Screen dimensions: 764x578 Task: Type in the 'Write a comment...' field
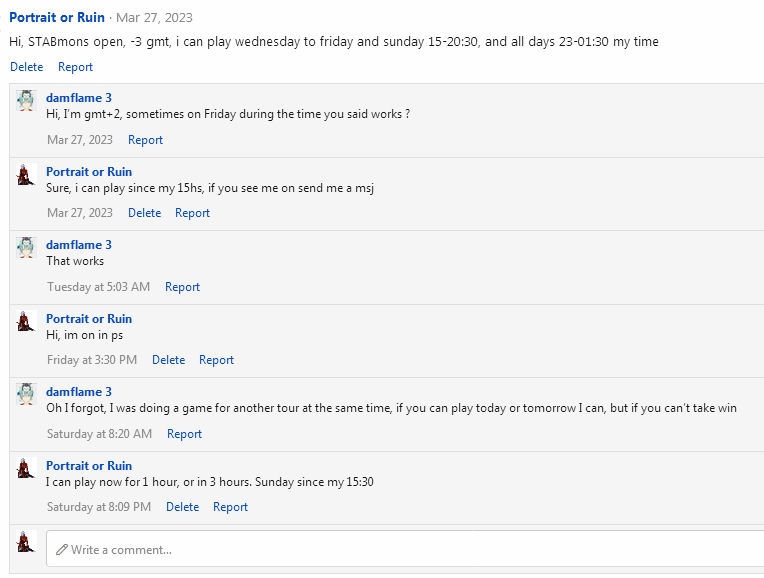point(400,549)
